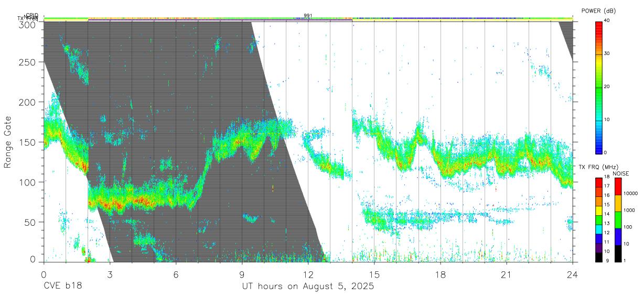The image size is (644, 297).
Task: Click the 'POWER (dB)' colorbar title
Action: pyautogui.click(x=598, y=10)
